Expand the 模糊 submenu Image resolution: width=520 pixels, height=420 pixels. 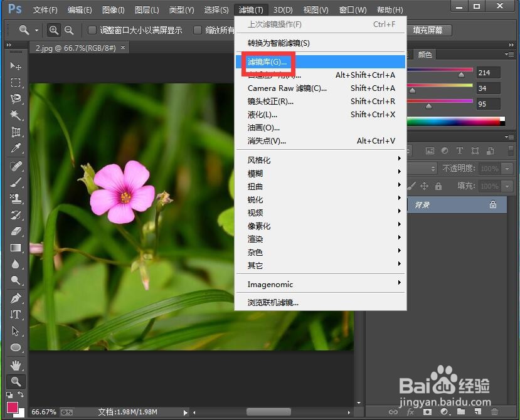(321, 174)
